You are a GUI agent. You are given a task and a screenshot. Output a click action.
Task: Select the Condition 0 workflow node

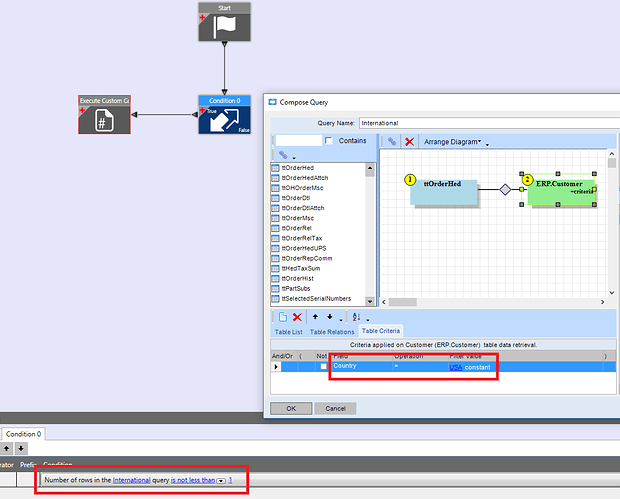coord(224,115)
